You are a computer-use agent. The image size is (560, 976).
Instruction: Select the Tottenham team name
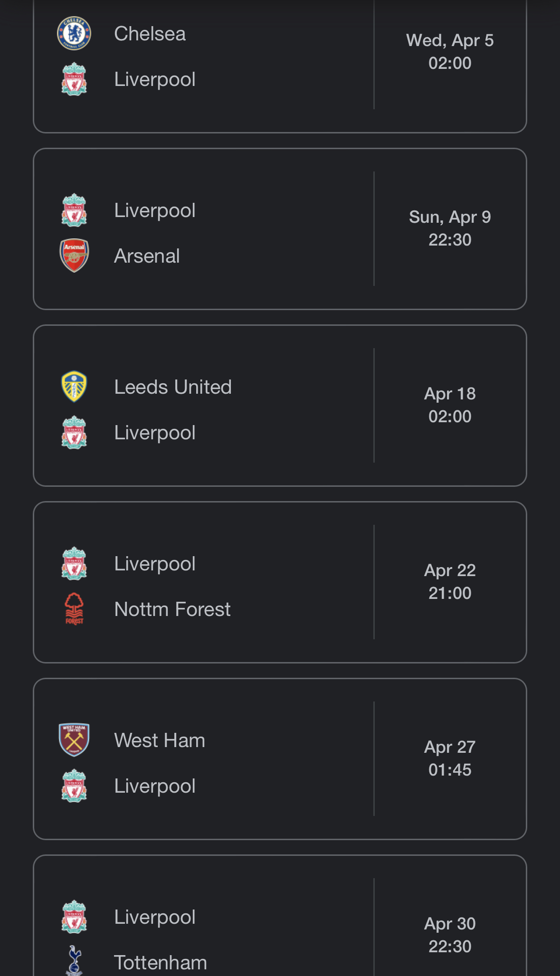(x=161, y=963)
